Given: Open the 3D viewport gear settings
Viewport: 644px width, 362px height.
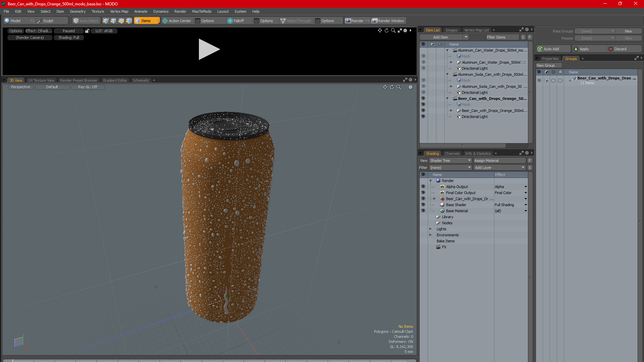Looking at the screenshot, I should 411,87.
